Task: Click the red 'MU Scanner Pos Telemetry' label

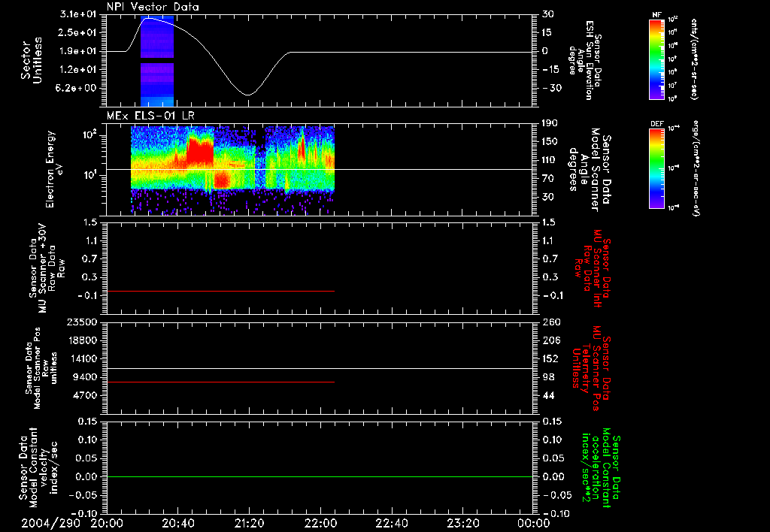Action: pyautogui.click(x=591, y=368)
